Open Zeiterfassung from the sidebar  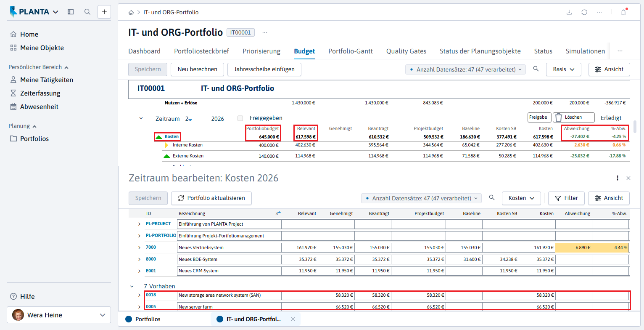tap(35, 93)
